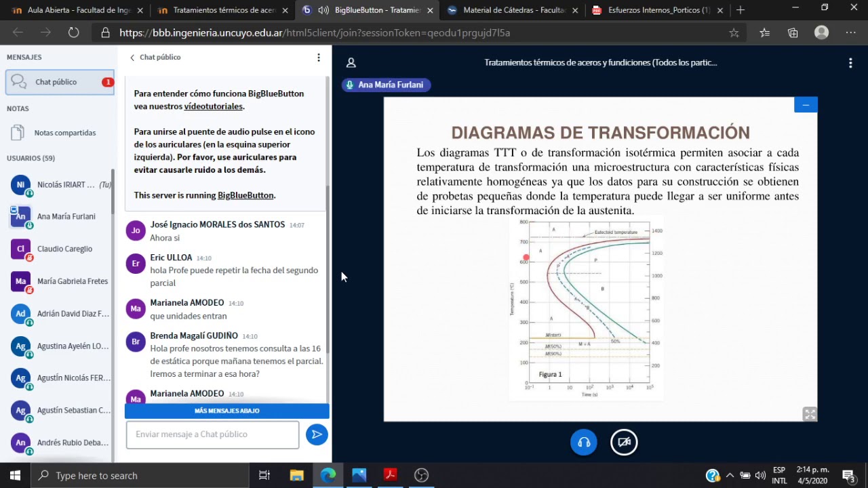This screenshot has width=868, height=488.
Task: Open browser settings ellipsis menu
Action: pos(851,33)
